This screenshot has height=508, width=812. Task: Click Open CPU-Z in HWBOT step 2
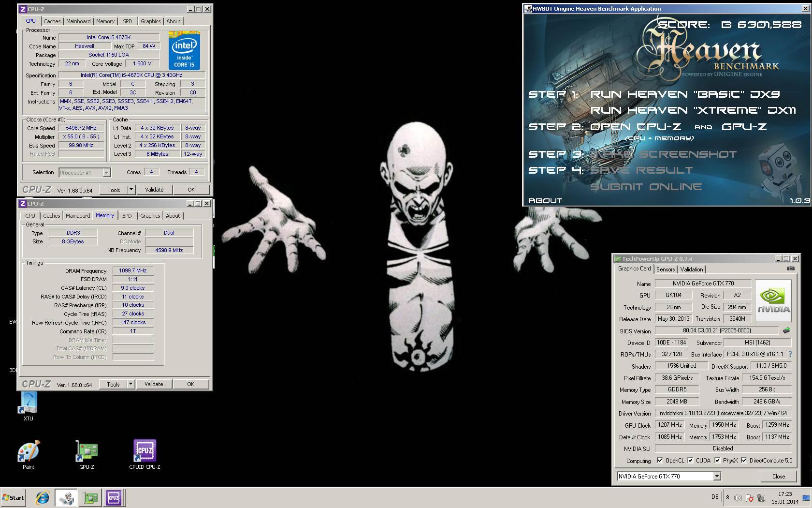click(636, 127)
